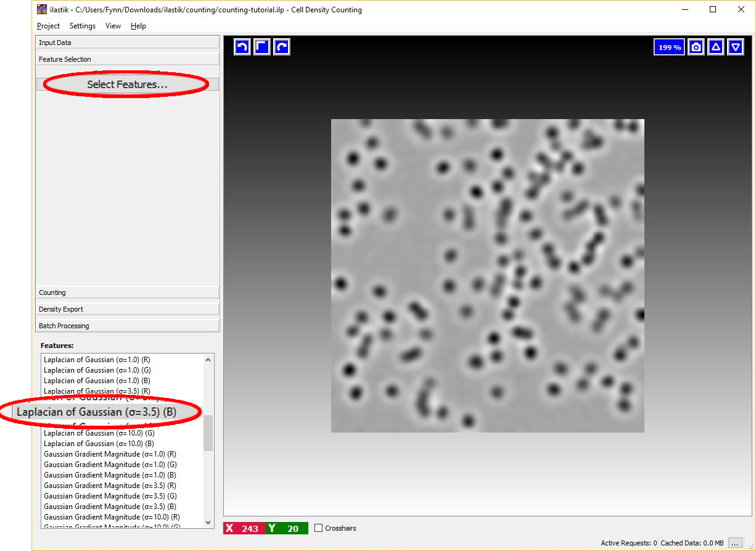Click the 'Cached Data: 0.0 MB' status text
The height and width of the screenshot is (551, 756).
[692, 543]
